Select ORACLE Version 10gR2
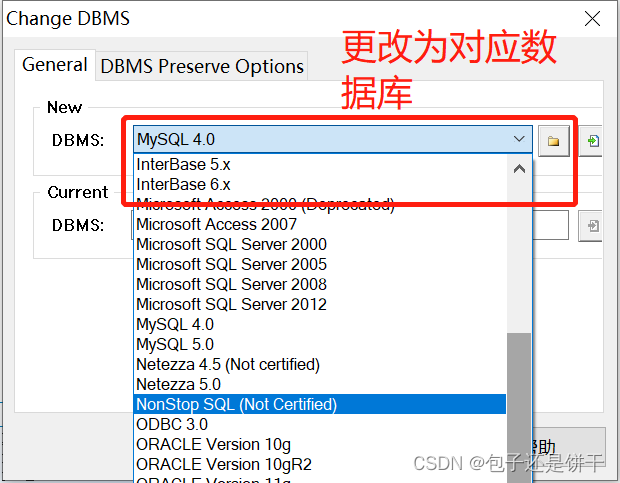The height and width of the screenshot is (483, 620). tap(319, 464)
